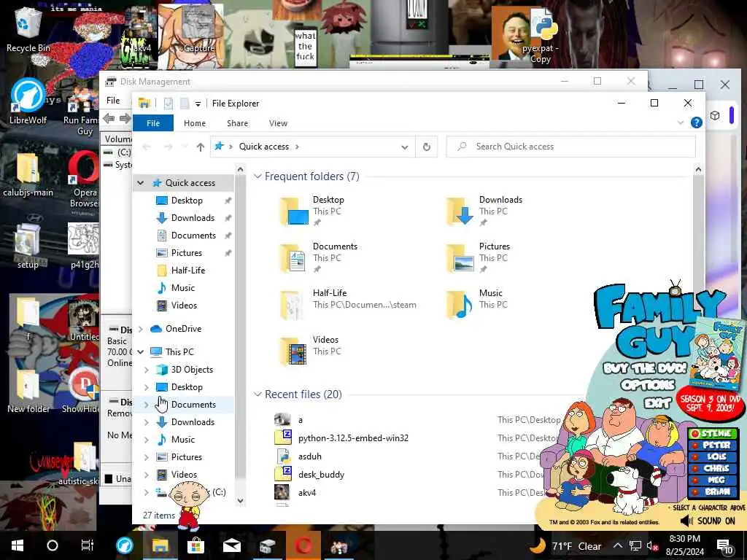Select Documents under This PC
Screen dimensions: 747x560
click(x=193, y=405)
